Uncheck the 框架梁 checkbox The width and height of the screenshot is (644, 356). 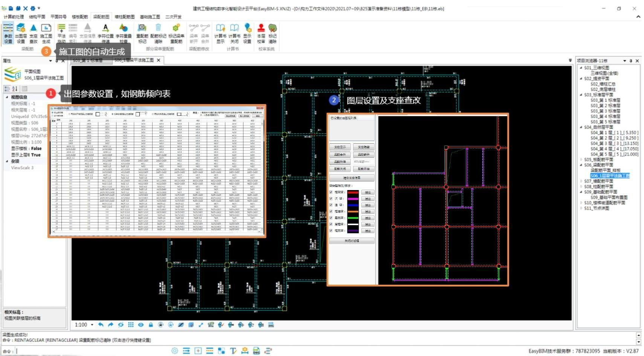pos(331,192)
